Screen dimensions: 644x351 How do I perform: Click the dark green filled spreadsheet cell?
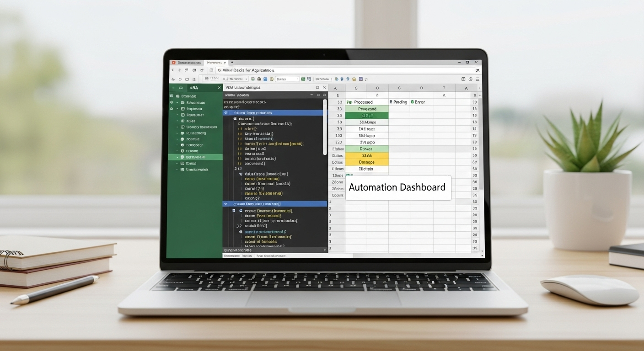[367, 116]
